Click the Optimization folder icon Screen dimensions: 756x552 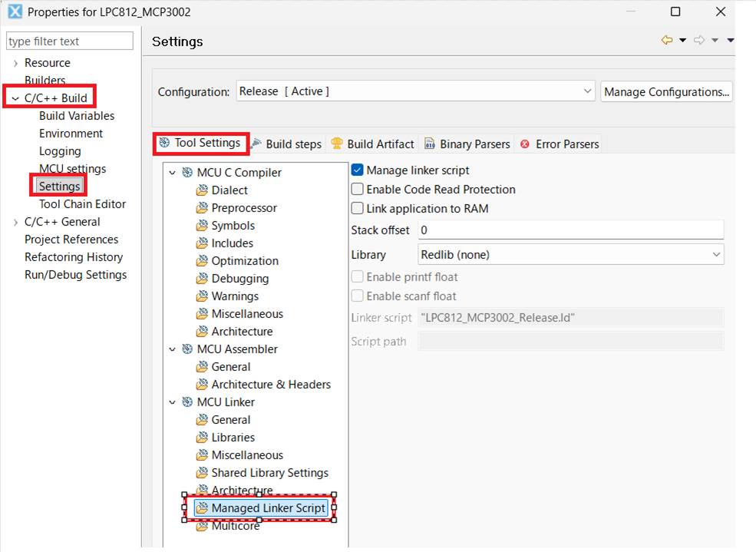[x=202, y=261]
